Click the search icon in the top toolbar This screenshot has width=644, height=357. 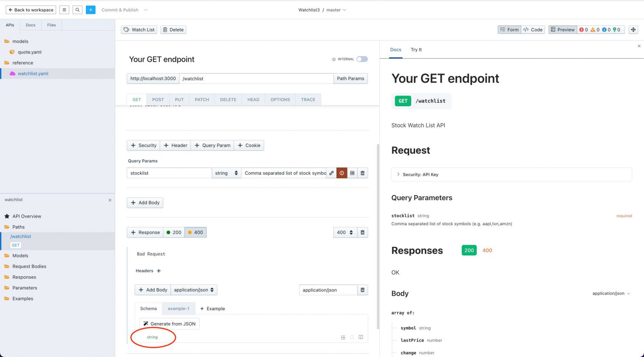77,9
